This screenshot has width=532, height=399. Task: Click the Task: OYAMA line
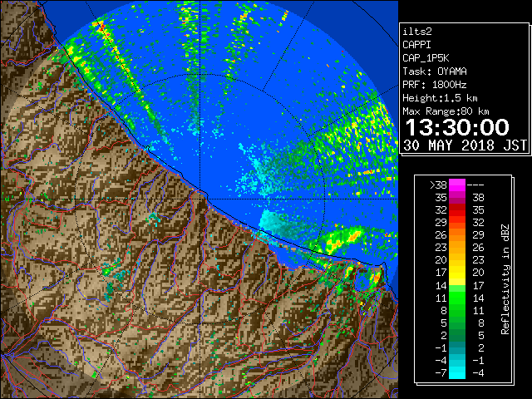tap(435, 71)
